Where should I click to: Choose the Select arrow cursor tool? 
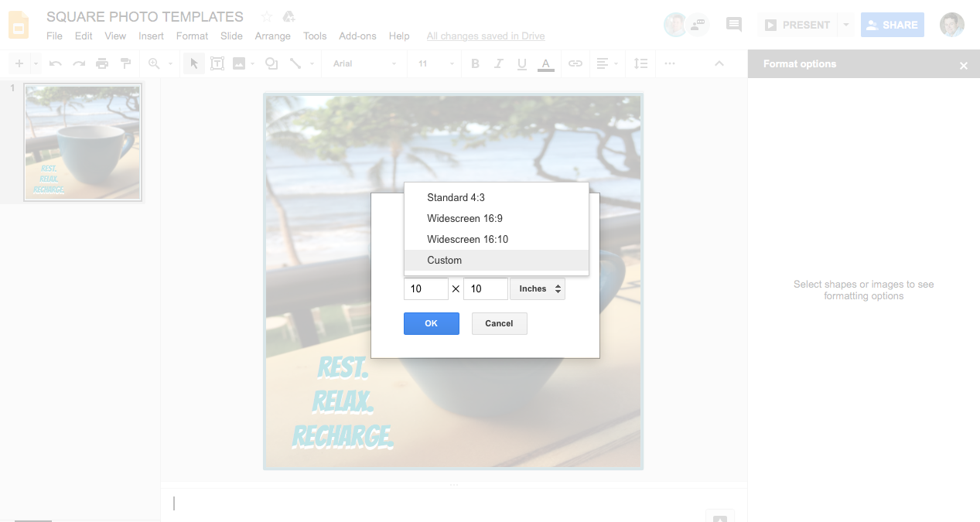(x=194, y=63)
